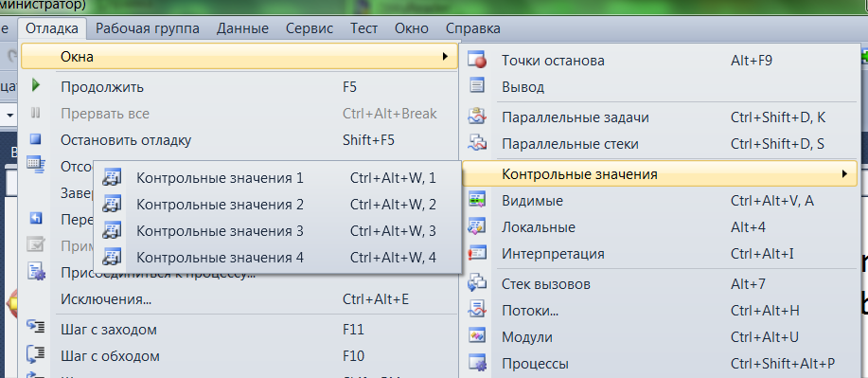Image resolution: width=868 pixels, height=378 pixels.
Task: Click the Alt+F9 shortcut text
Action: click(752, 61)
